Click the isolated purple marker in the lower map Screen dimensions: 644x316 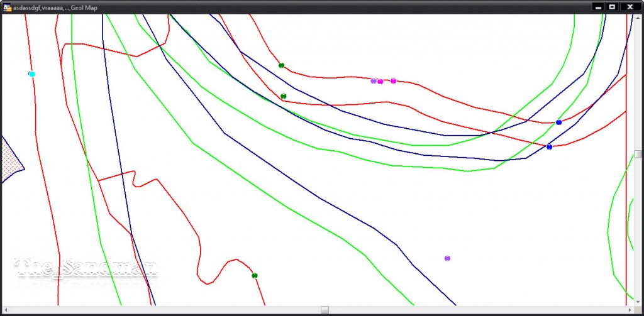tap(447, 258)
